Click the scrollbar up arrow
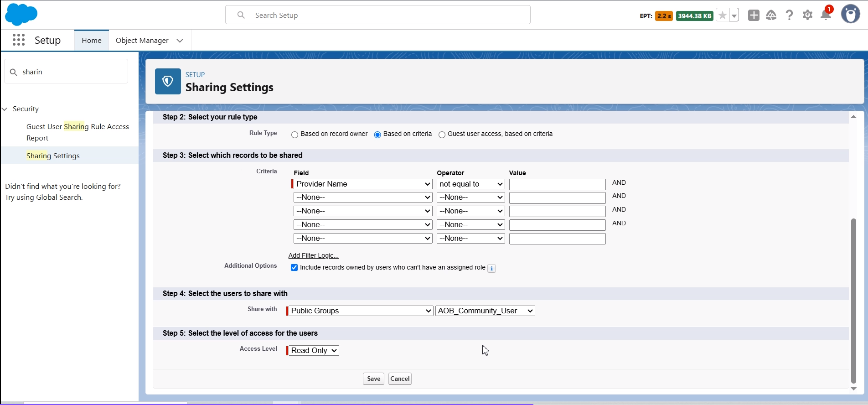The width and height of the screenshot is (868, 405). click(854, 117)
